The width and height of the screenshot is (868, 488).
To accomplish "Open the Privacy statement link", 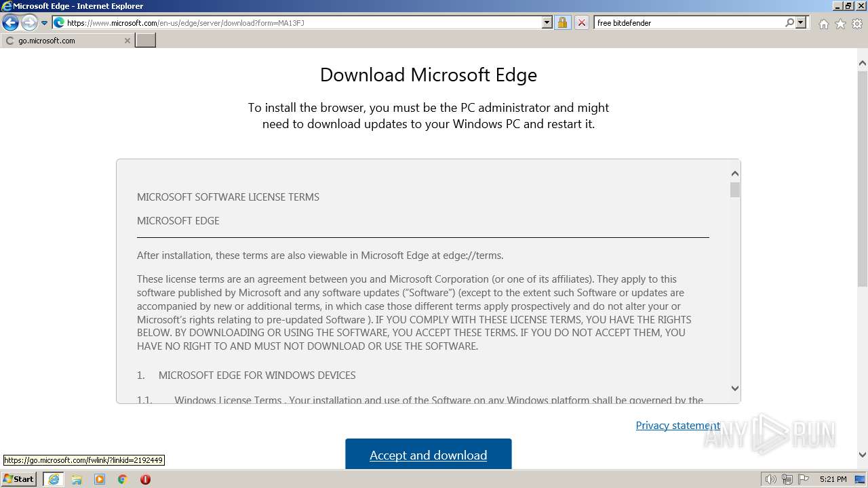I will [677, 426].
